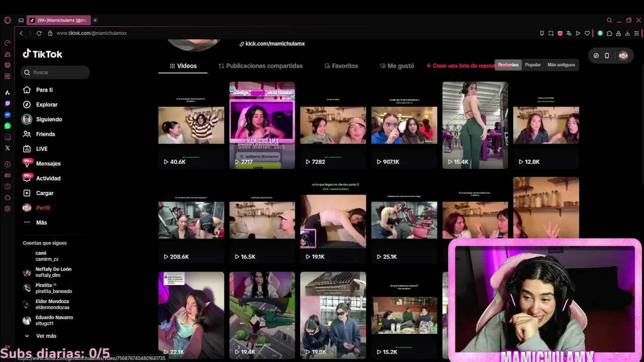The width and height of the screenshot is (644, 362).
Task: Open the gym video with 15.4K views
Action: (475, 125)
